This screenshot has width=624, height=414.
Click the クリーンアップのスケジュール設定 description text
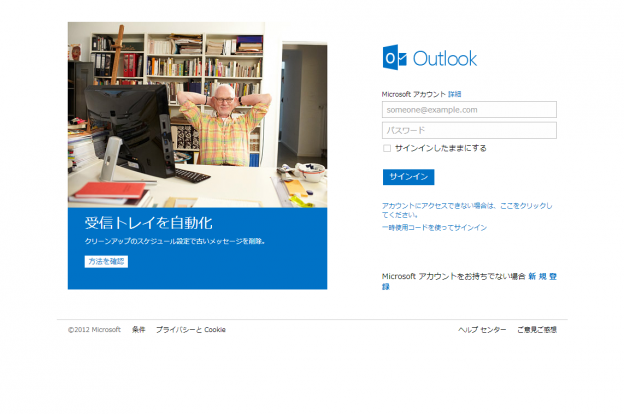(x=175, y=241)
